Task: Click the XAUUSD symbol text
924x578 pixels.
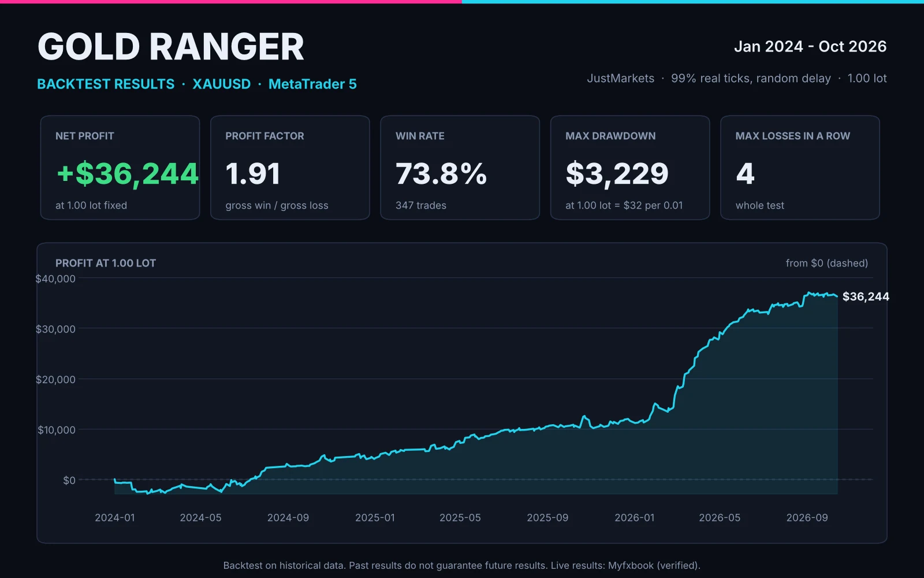Action: pyautogui.click(x=222, y=84)
